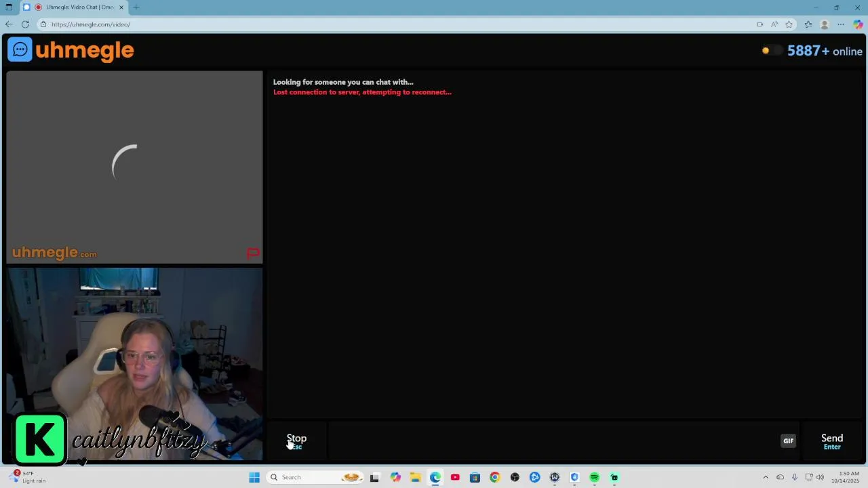Open a new browser tab
Image resolution: width=868 pixels, height=488 pixels.
pos(136,7)
